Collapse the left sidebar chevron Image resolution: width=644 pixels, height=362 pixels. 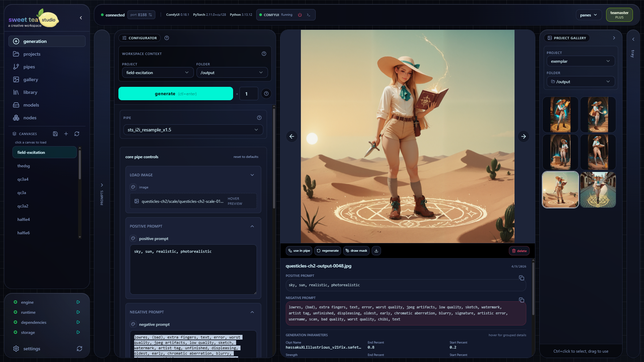click(x=81, y=18)
